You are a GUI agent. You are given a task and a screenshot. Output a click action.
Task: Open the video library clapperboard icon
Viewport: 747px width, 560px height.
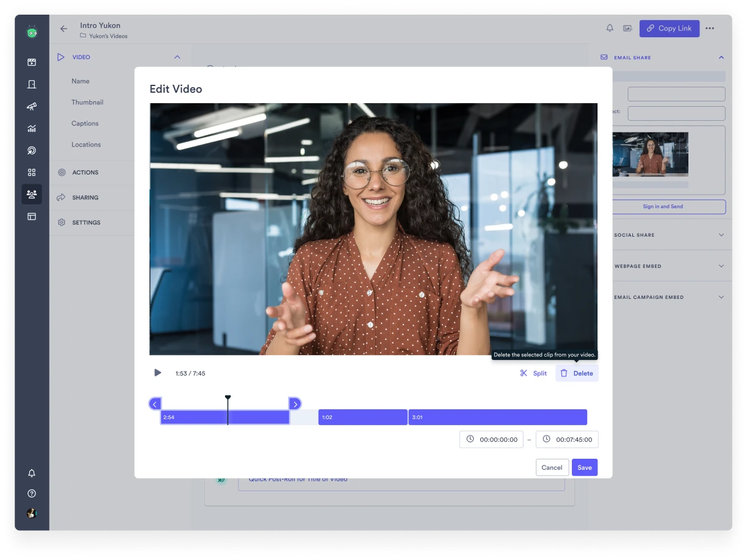pyautogui.click(x=32, y=62)
